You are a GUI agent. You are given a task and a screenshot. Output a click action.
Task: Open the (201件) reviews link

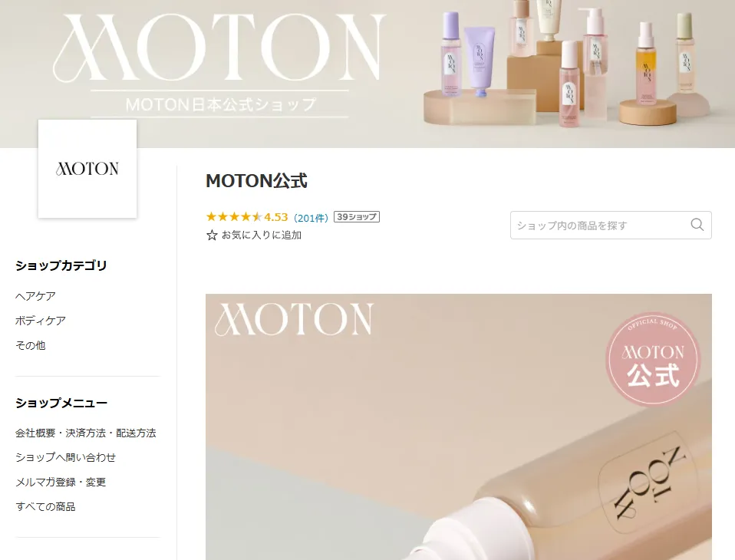[x=311, y=218]
